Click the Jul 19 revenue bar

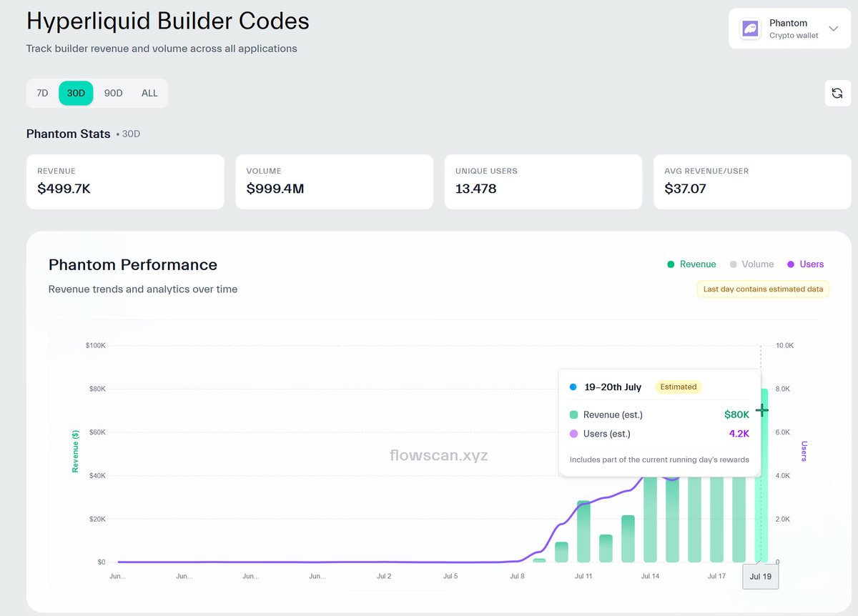click(x=761, y=475)
